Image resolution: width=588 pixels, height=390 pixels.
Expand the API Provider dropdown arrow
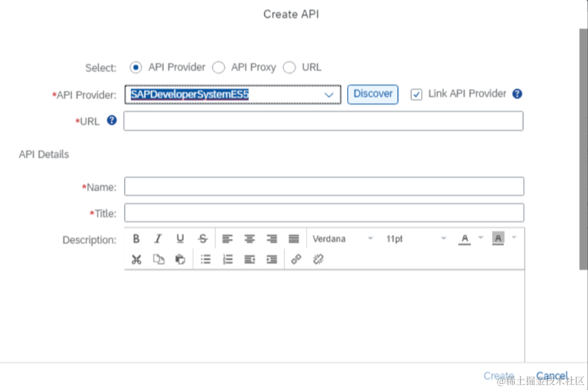[329, 94]
